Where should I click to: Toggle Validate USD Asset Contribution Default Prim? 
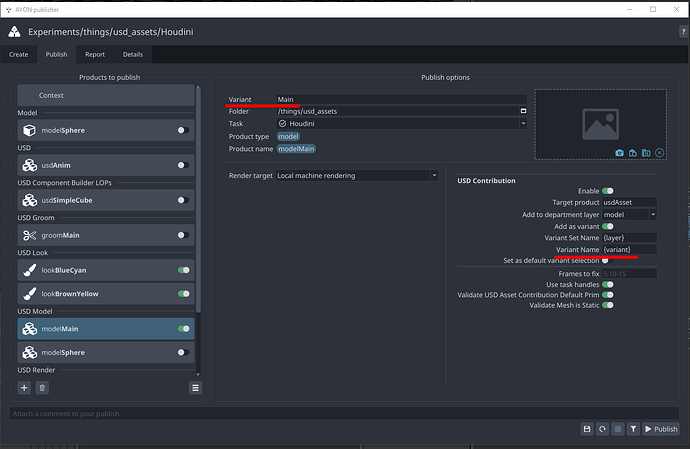pos(608,295)
